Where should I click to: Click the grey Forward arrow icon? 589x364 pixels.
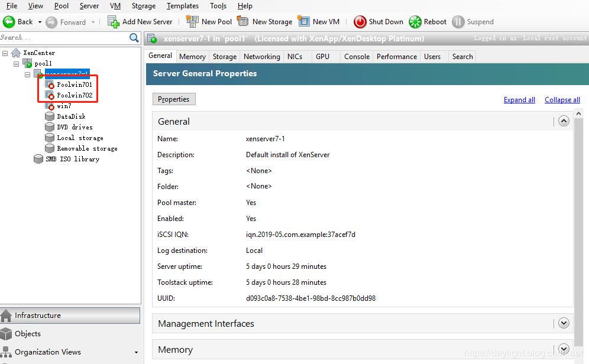(51, 22)
